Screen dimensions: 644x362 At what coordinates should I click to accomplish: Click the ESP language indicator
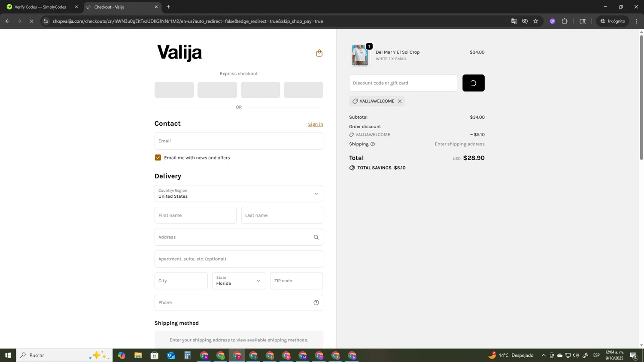(x=596, y=356)
